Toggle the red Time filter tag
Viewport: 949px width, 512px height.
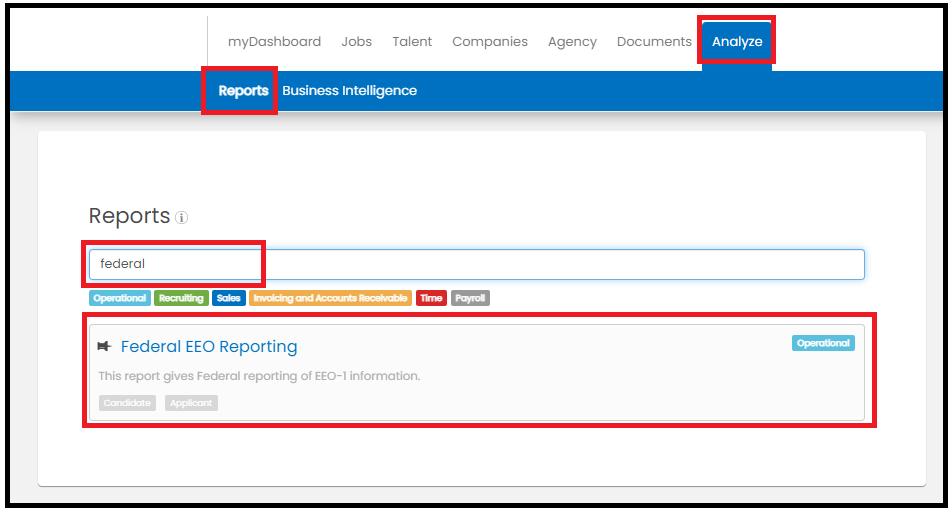pos(431,298)
